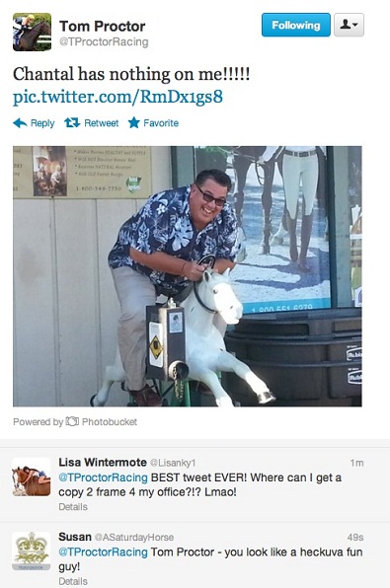
Task: Open the user actions person dropdown
Action: click(x=349, y=25)
